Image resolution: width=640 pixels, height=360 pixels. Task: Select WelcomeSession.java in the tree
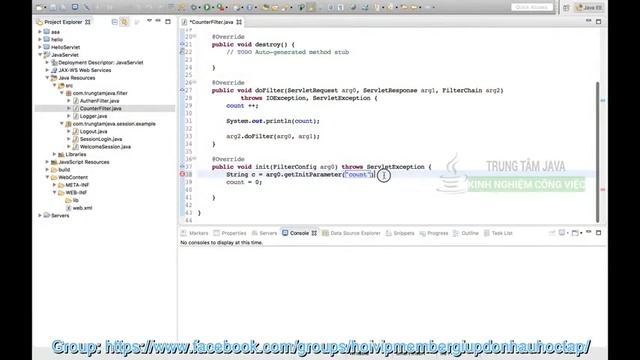point(105,147)
